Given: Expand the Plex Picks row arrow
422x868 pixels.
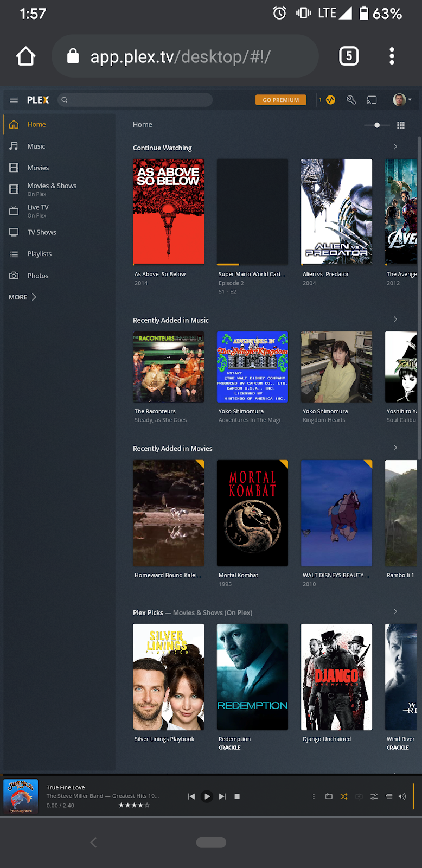Looking at the screenshot, I should click(x=395, y=611).
